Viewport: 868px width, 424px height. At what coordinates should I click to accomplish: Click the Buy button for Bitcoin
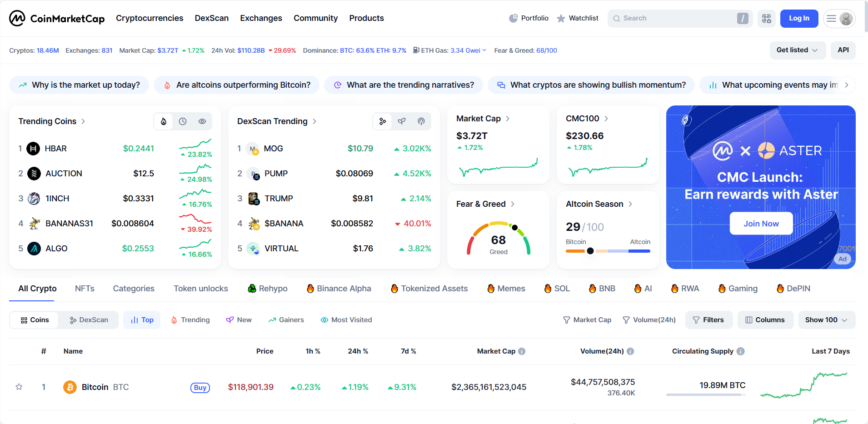pyautogui.click(x=200, y=388)
